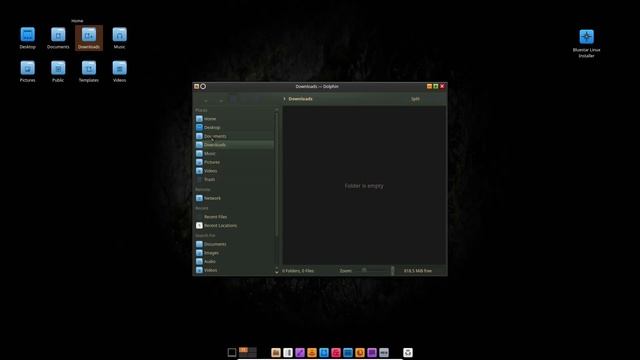Open Templates folder icon on desktop
This screenshot has height=360, width=640.
pos(89,71)
